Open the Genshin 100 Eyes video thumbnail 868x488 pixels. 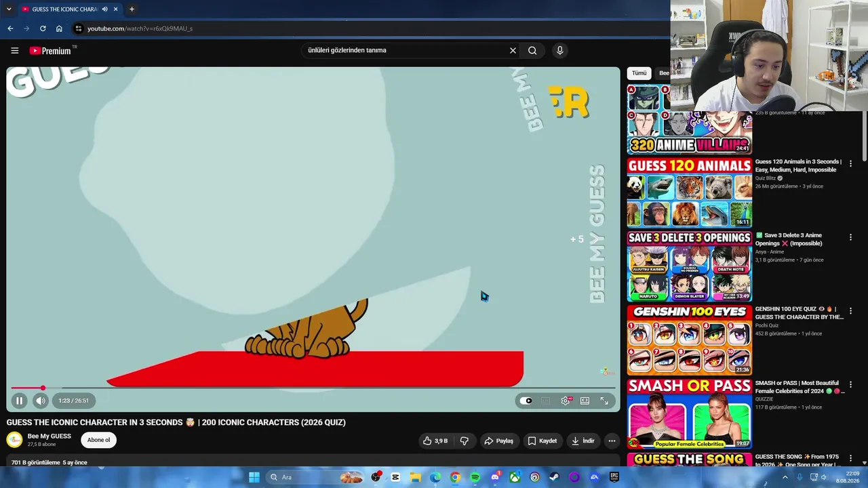[690, 340]
